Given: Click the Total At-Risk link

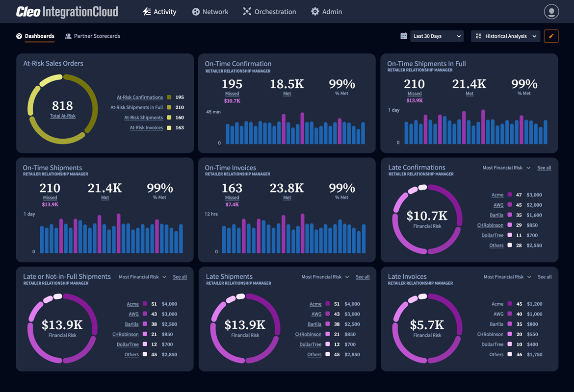Looking at the screenshot, I should (x=63, y=116).
